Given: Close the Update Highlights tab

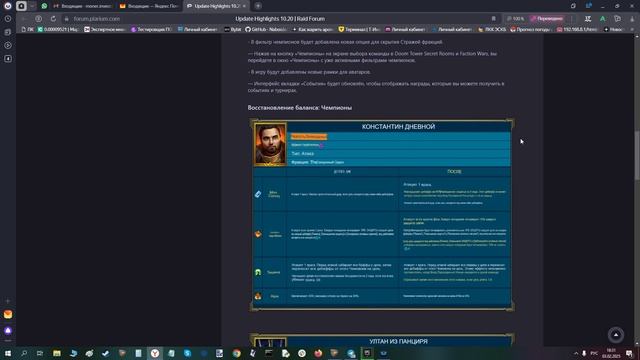Looking at the screenshot, I should click(x=244, y=6).
